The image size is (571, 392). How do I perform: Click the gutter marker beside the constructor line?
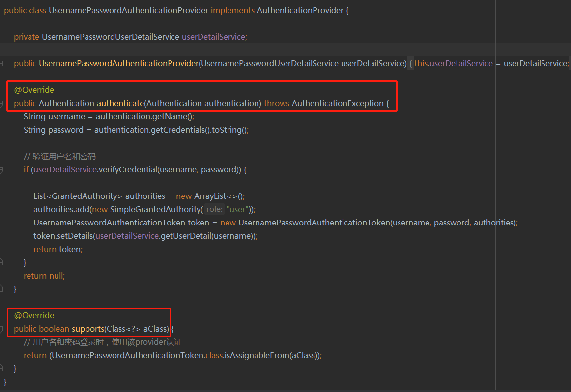tap(3, 63)
